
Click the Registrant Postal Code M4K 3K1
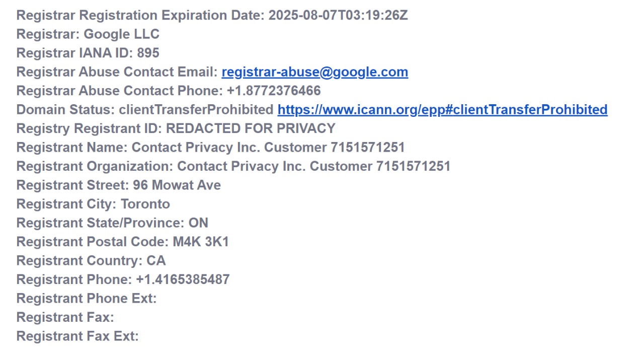pos(200,242)
